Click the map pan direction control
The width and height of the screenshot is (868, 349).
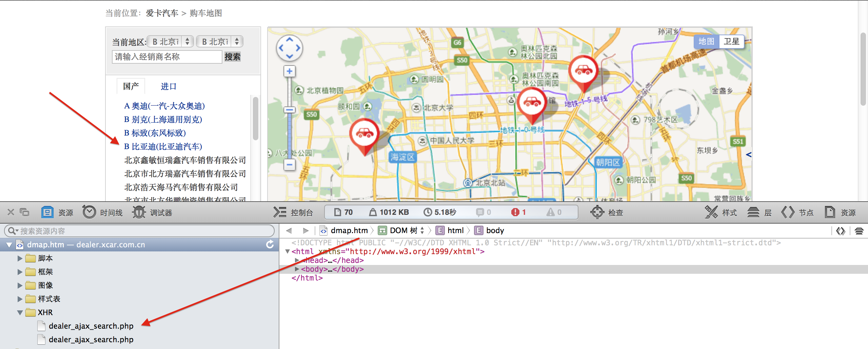coord(290,48)
